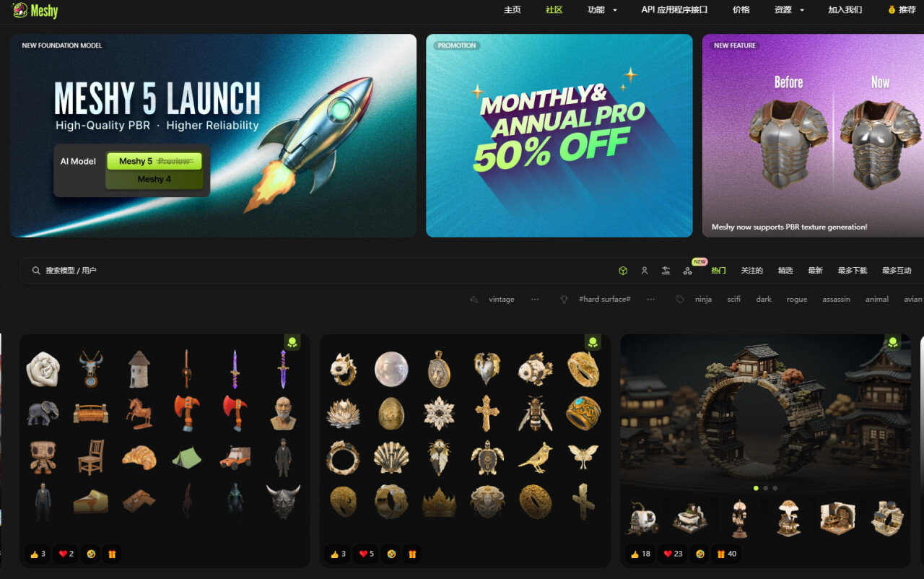Expand the 资源 dropdown menu
The width and height of the screenshot is (924, 579).
click(x=789, y=10)
